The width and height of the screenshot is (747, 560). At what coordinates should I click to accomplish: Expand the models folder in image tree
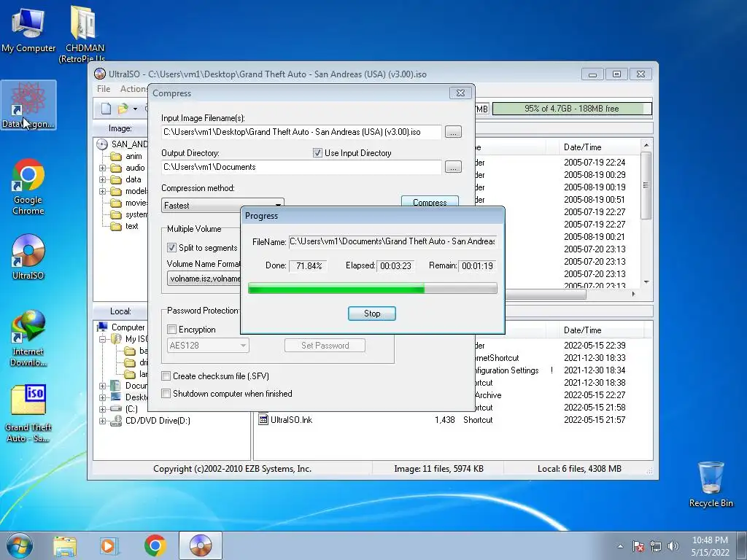tap(102, 192)
